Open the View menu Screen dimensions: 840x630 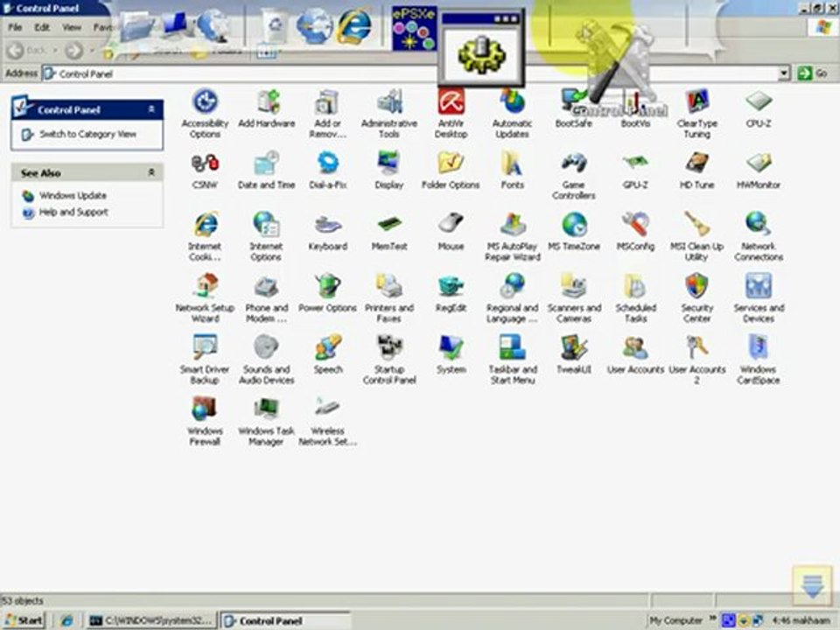click(72, 27)
